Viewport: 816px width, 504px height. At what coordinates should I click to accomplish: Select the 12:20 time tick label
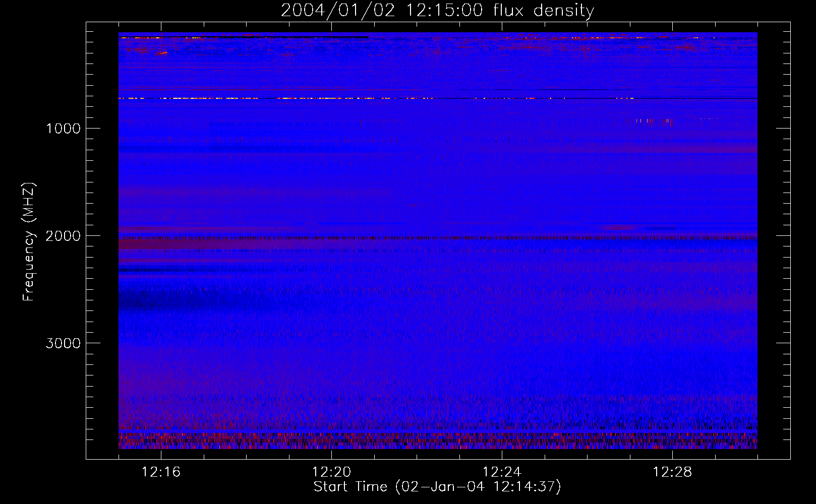pos(331,472)
